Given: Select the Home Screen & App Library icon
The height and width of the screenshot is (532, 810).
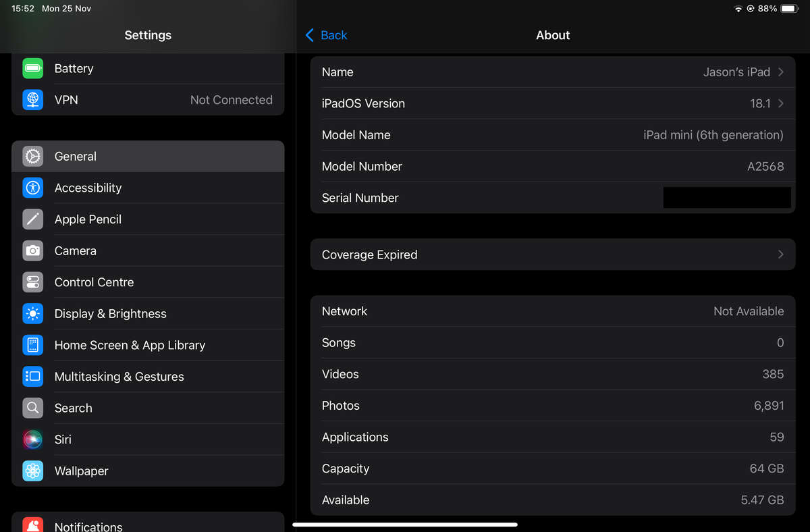Looking at the screenshot, I should (32, 345).
